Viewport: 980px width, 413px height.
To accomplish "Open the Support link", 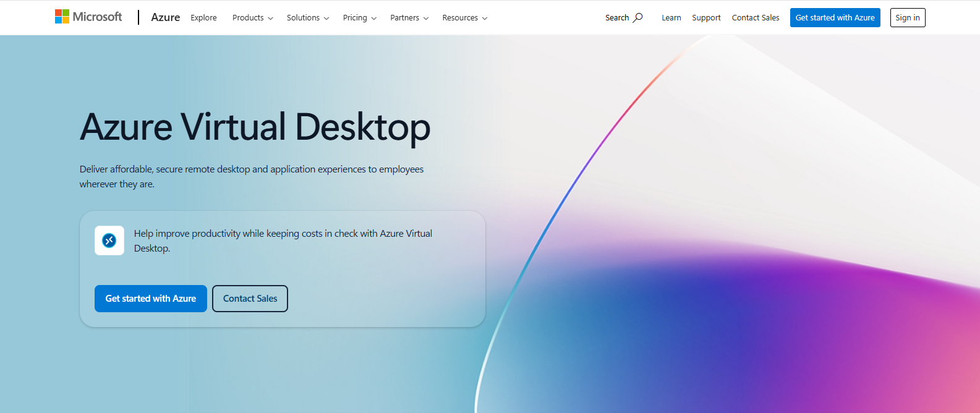I will coord(706,17).
